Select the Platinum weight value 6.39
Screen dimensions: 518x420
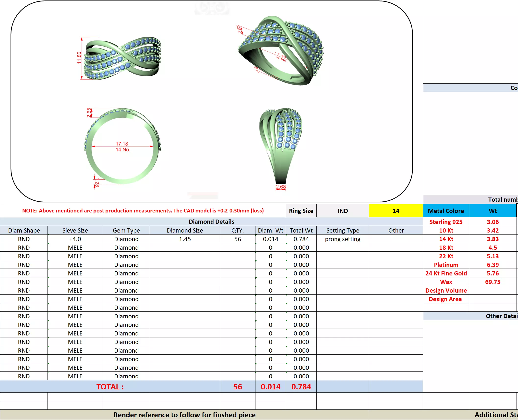(x=493, y=265)
